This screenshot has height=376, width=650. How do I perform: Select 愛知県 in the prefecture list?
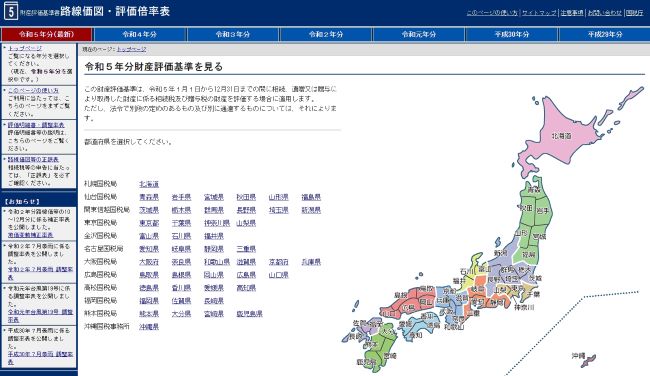[149, 249]
